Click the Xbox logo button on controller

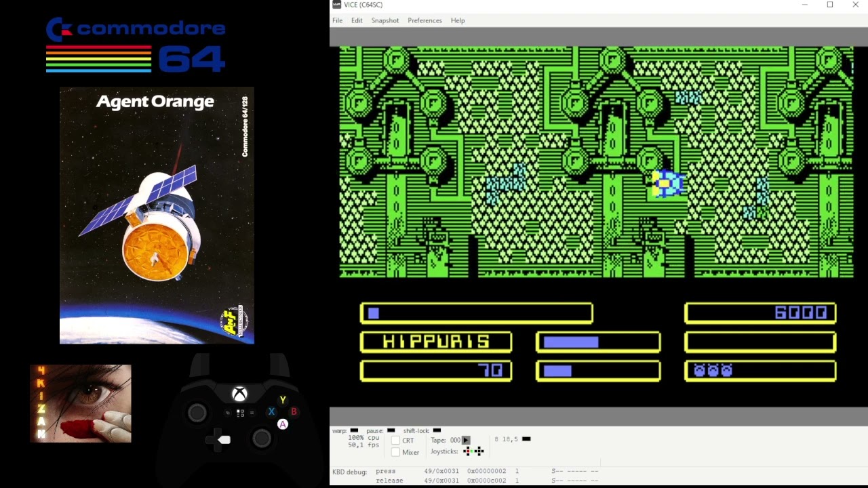tap(239, 394)
